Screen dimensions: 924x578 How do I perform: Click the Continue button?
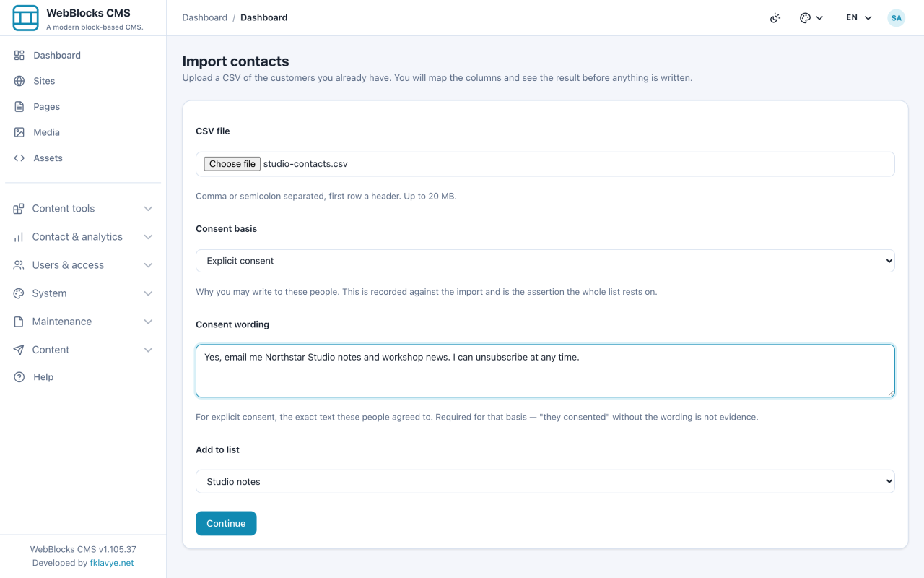pos(226,523)
